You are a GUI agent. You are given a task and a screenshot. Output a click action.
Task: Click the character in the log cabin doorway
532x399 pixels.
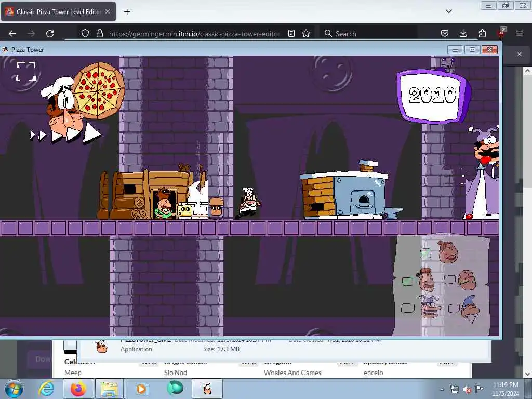tap(164, 205)
